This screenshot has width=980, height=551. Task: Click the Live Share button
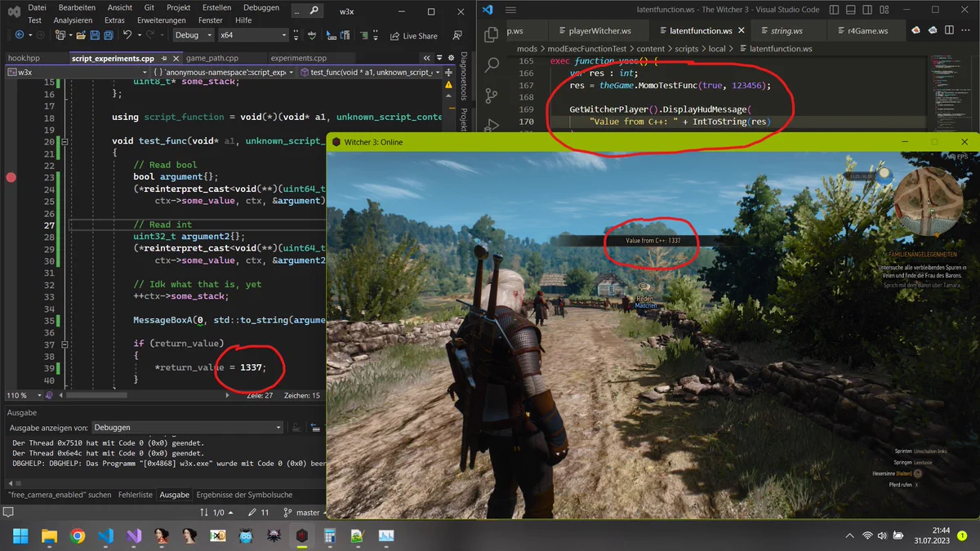414,36
